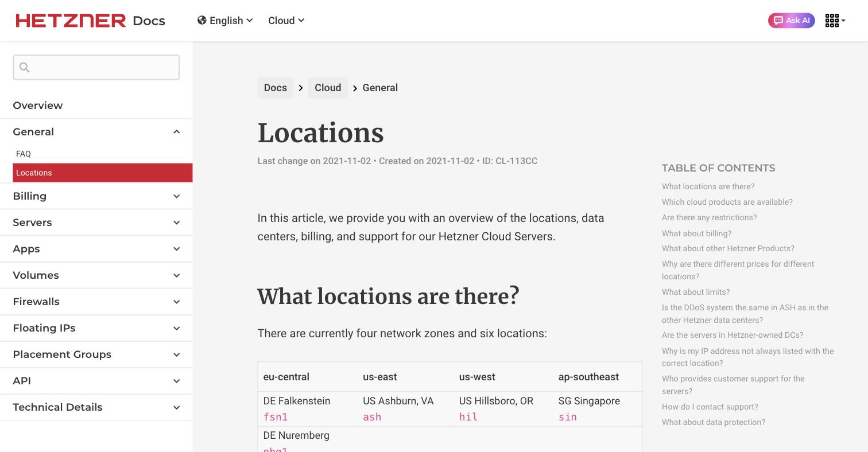
Task: Open 'Who provides customer support' link
Action: [x=733, y=385]
